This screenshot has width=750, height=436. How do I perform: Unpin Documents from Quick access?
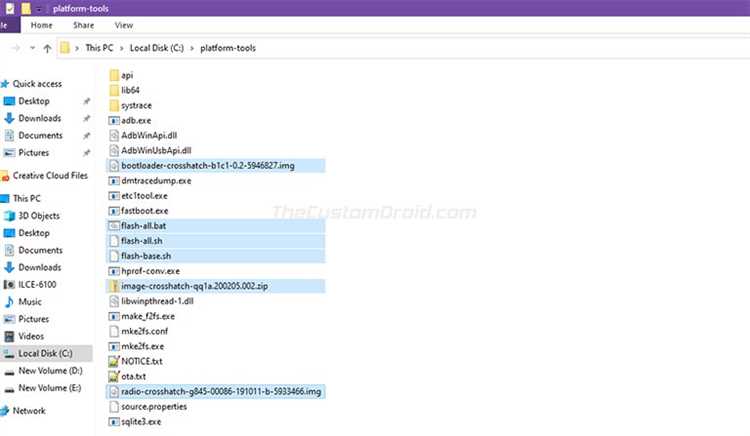coord(87,136)
